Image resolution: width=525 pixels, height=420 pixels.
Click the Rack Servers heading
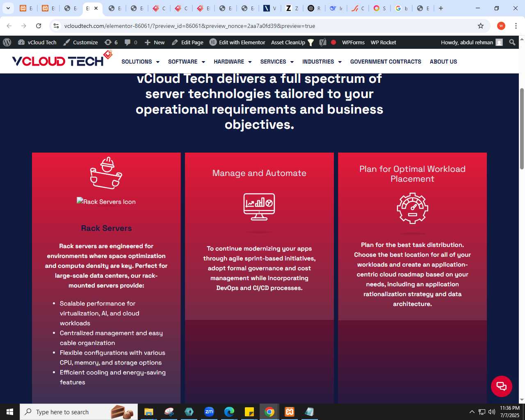coord(106,228)
